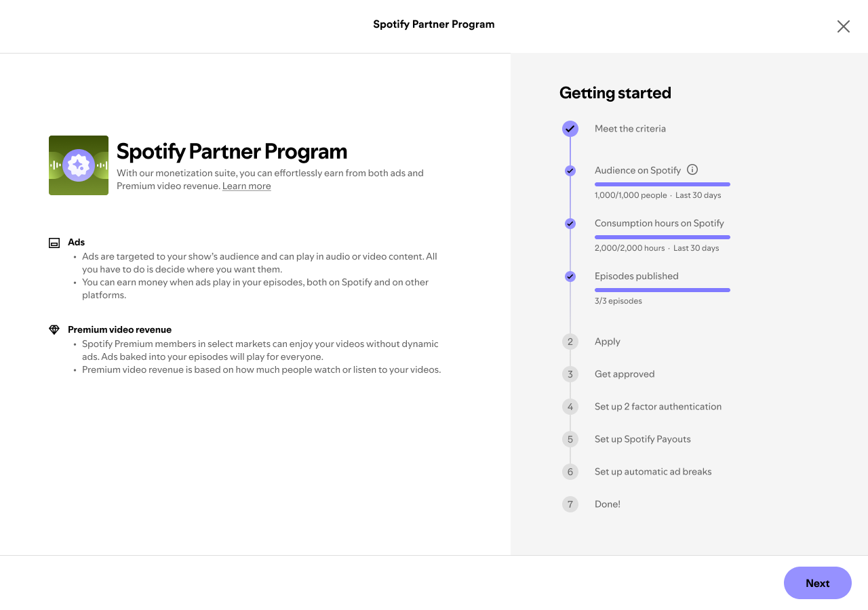Click the large Spotify Partner Program heading
The height and width of the screenshot is (610, 868).
(x=232, y=151)
